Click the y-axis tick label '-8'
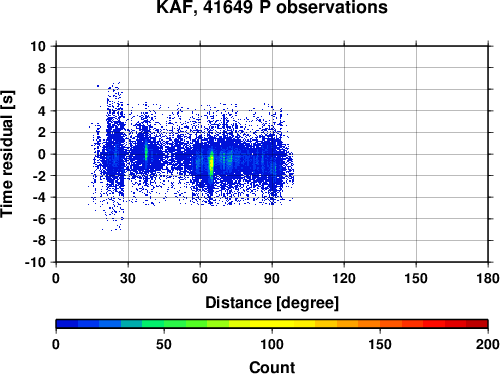 click(39, 241)
